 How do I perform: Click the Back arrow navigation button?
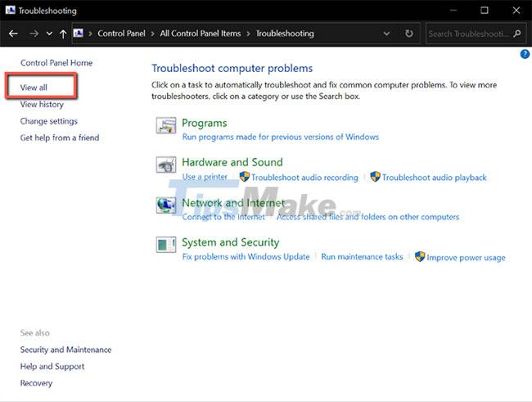pos(13,34)
